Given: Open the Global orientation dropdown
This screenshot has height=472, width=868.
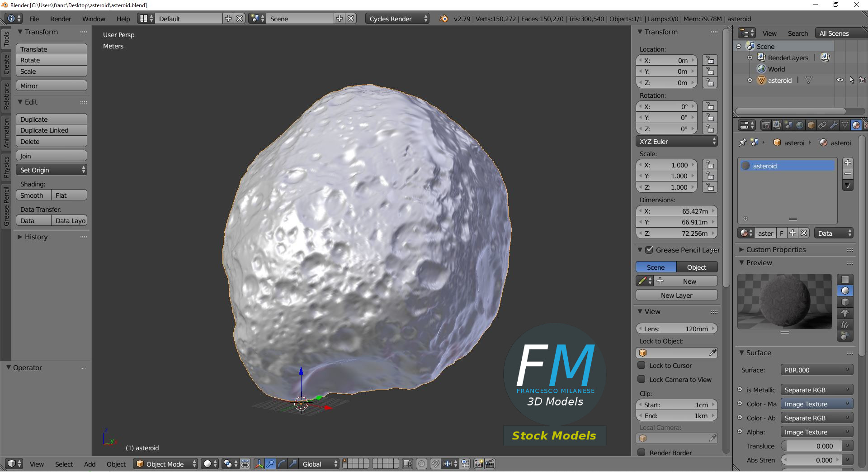Looking at the screenshot, I should (x=319, y=464).
